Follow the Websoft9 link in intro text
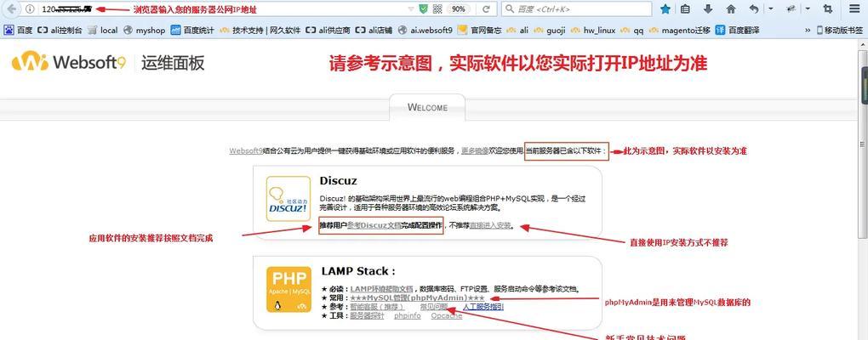Viewport: 868px width, 340px height. tap(246, 150)
